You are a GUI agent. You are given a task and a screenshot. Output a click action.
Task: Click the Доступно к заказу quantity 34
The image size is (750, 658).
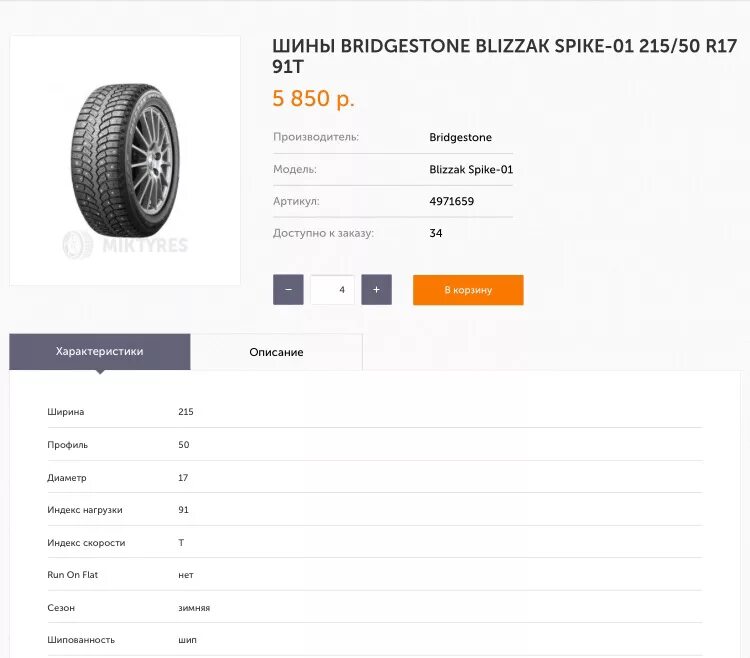coord(436,234)
